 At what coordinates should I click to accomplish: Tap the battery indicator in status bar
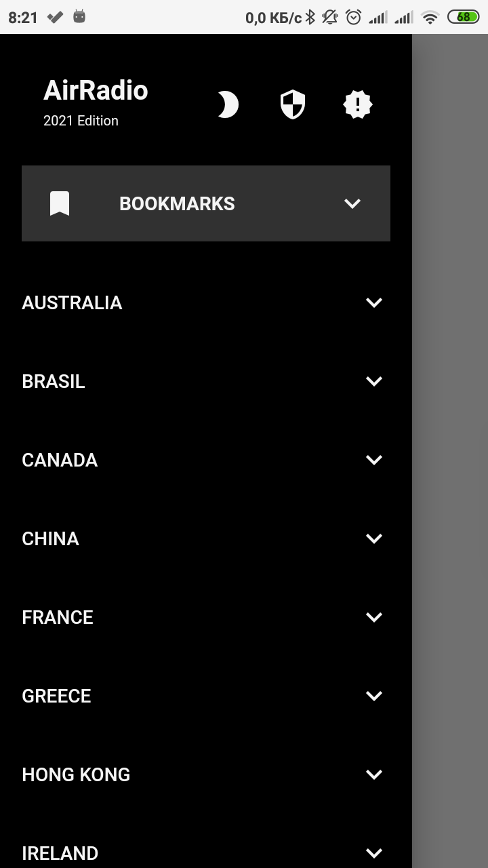[463, 17]
